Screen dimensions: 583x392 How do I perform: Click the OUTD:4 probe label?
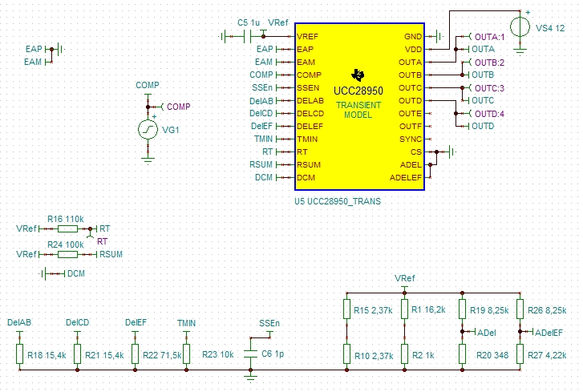tap(490, 114)
